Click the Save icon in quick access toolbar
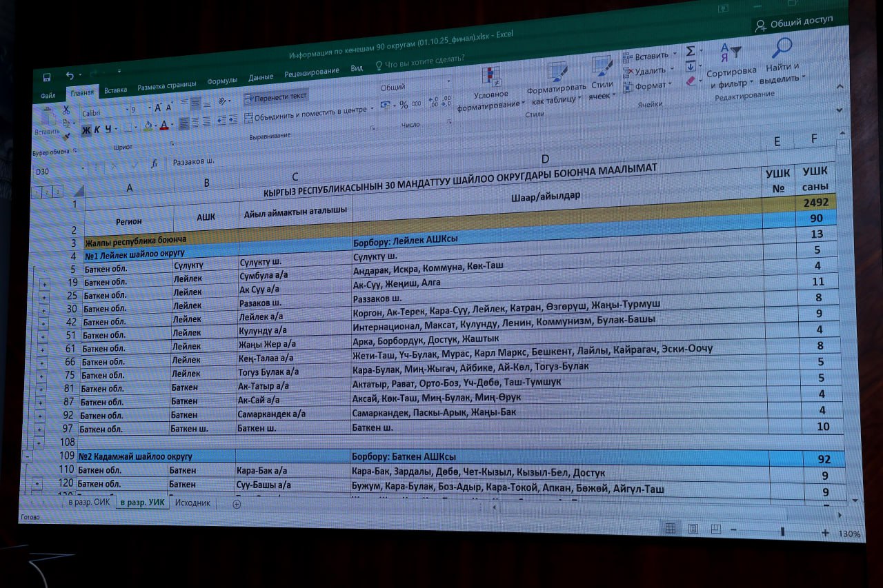Screen dimensions: 883x588 [x=47, y=77]
